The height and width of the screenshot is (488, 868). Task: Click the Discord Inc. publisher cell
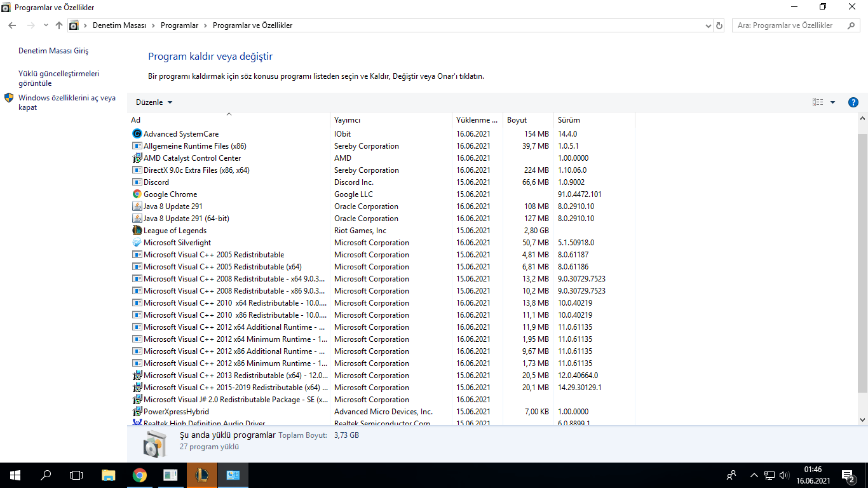click(354, 182)
